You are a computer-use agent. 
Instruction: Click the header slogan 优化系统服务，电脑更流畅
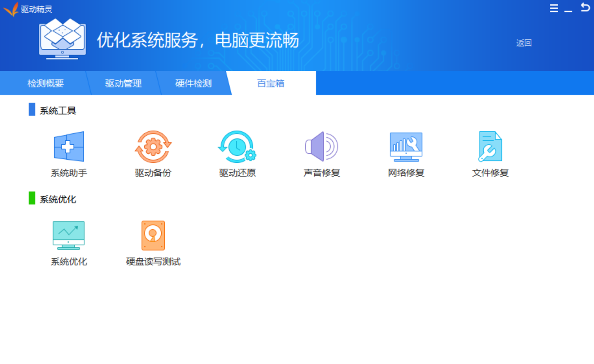coord(198,40)
